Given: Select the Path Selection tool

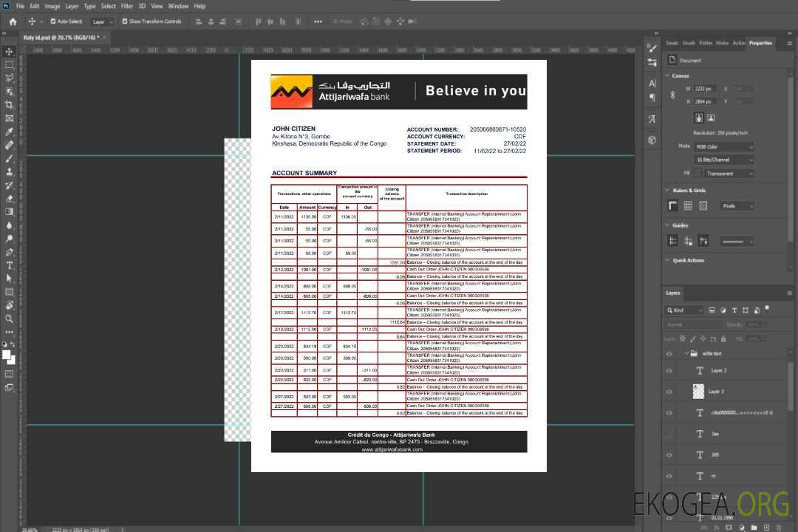Looking at the screenshot, I should pos(9,279).
